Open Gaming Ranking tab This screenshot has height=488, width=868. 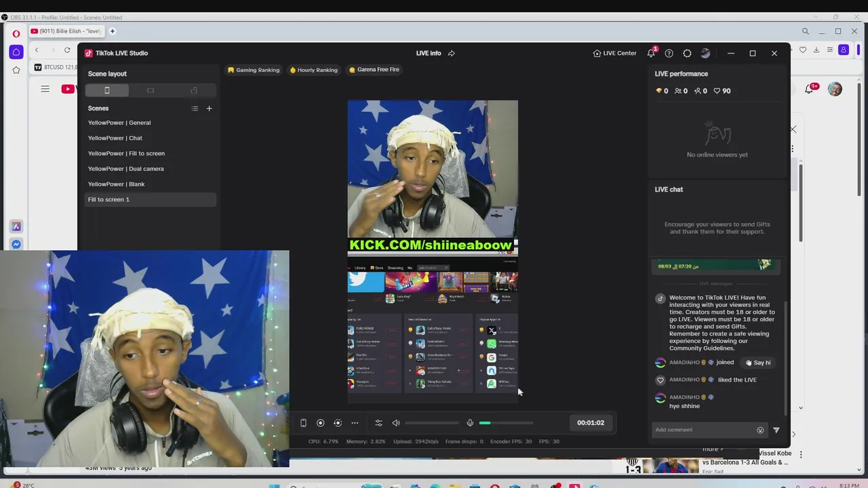(254, 70)
